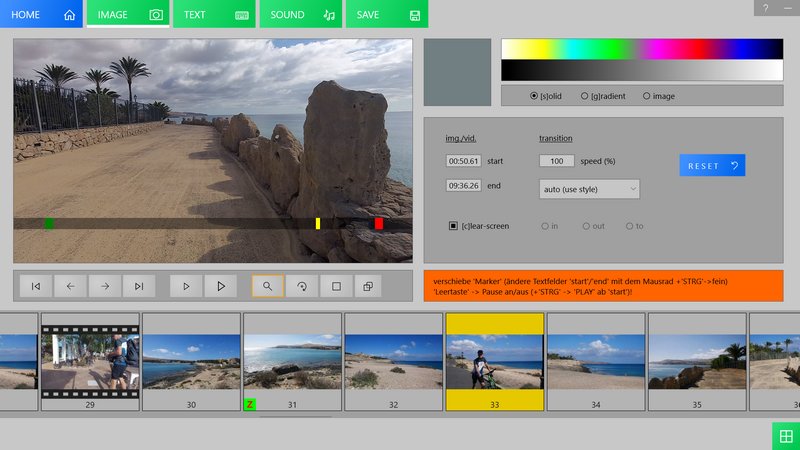Go to the SOUND tab
This screenshot has width=800, height=450.
pos(301,14)
